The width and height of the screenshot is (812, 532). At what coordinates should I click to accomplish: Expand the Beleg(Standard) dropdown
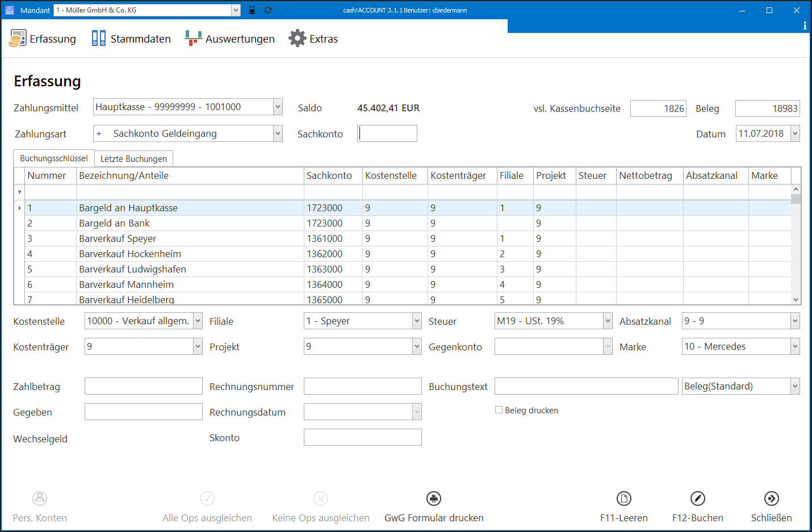tap(795, 386)
